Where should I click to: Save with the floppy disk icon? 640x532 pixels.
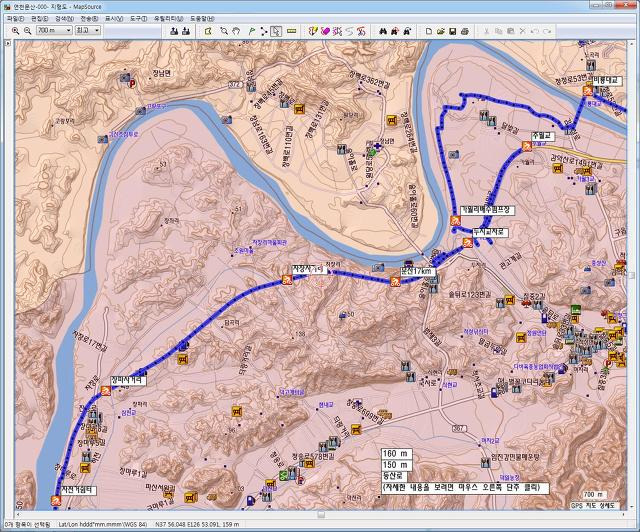[453, 31]
